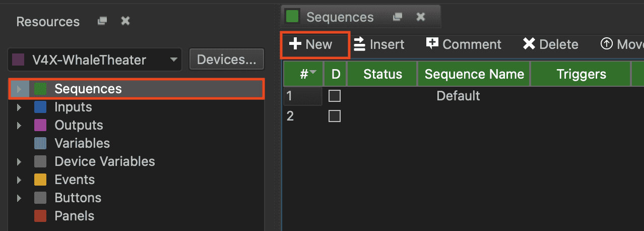Image resolution: width=644 pixels, height=231 pixels.
Task: Select Panels in the resource tree
Action: (74, 216)
